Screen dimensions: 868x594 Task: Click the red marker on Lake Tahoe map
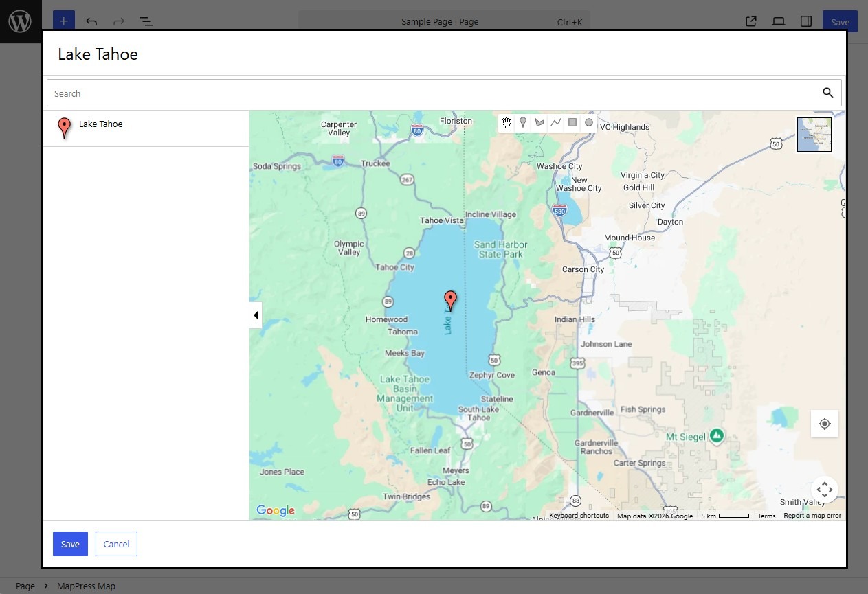click(x=450, y=301)
